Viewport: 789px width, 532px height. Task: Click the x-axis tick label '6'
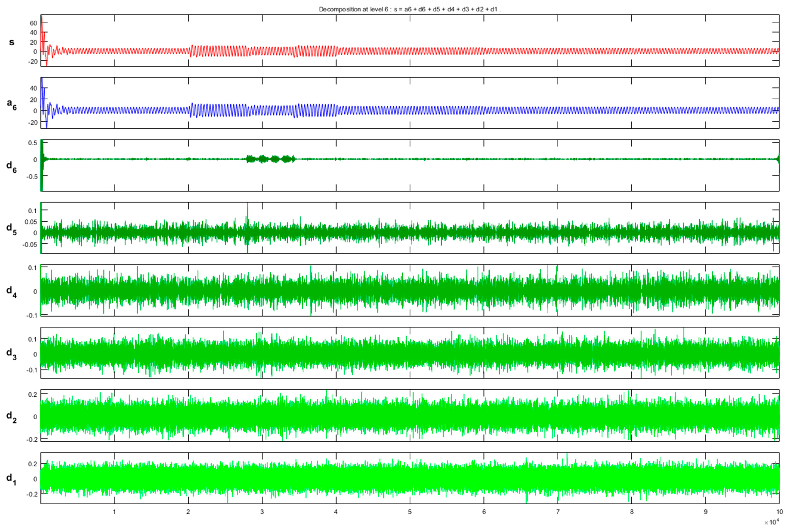(x=484, y=512)
